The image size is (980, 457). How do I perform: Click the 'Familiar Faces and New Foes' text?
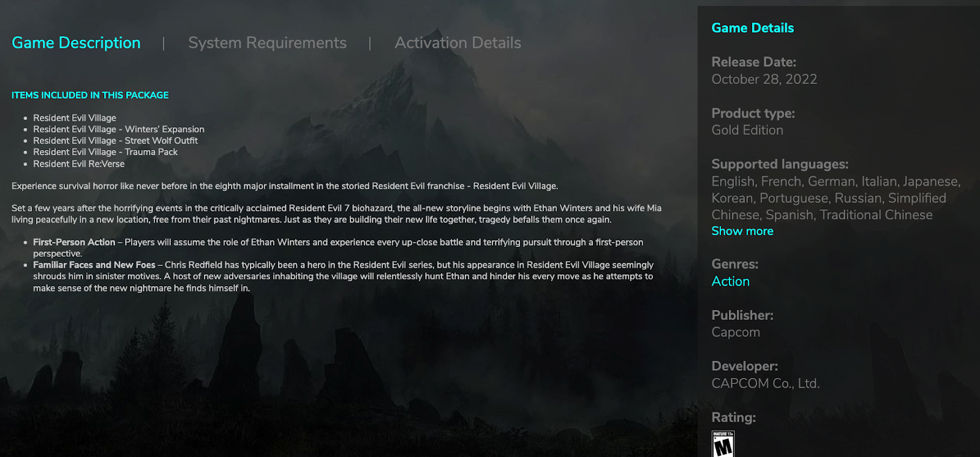coord(94,265)
